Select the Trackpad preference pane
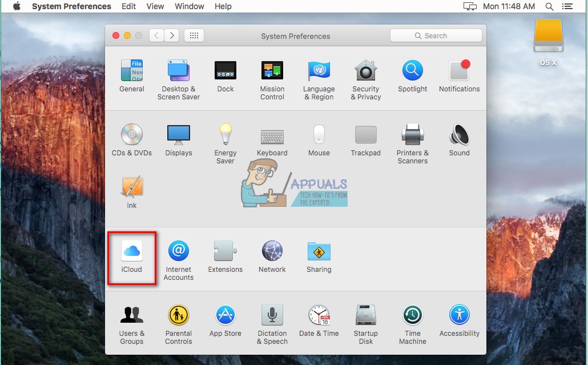Viewport: 588px width, 365px height. 365,135
